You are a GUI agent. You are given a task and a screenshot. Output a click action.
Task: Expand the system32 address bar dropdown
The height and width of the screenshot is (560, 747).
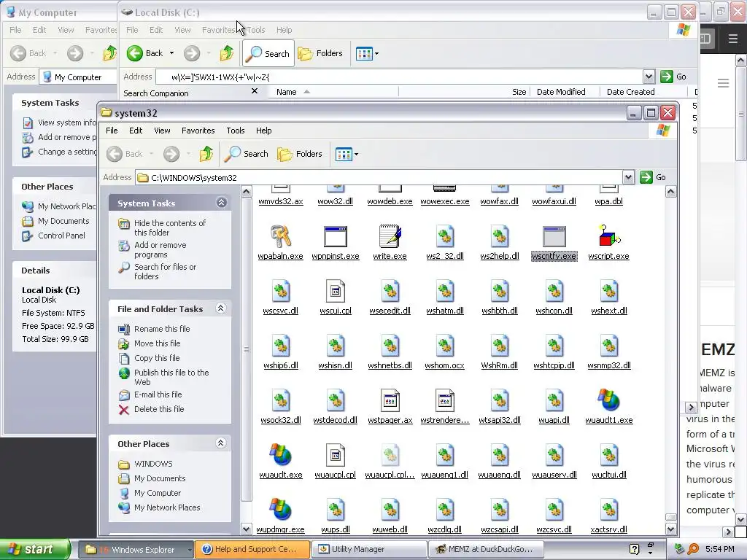pyautogui.click(x=628, y=178)
